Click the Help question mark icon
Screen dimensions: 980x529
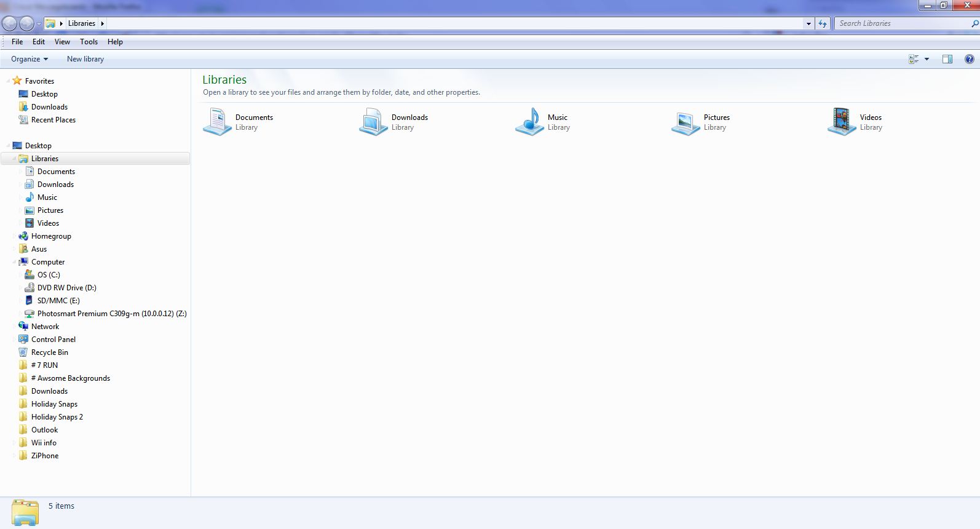point(969,59)
